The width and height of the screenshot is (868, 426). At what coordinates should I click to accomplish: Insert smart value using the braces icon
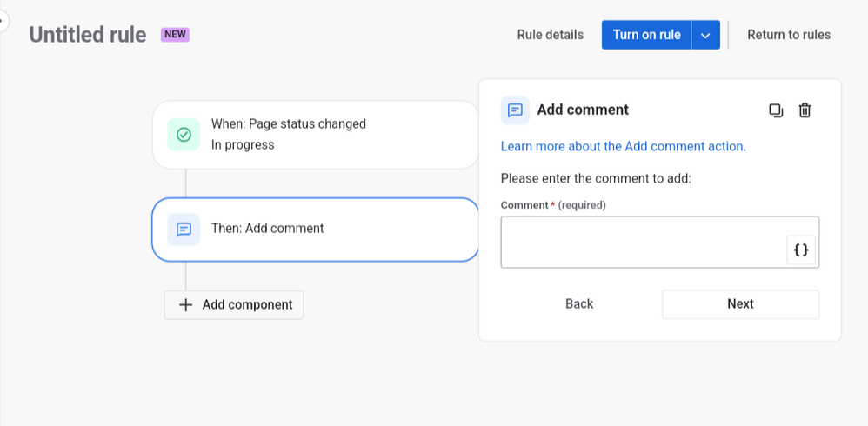801,250
